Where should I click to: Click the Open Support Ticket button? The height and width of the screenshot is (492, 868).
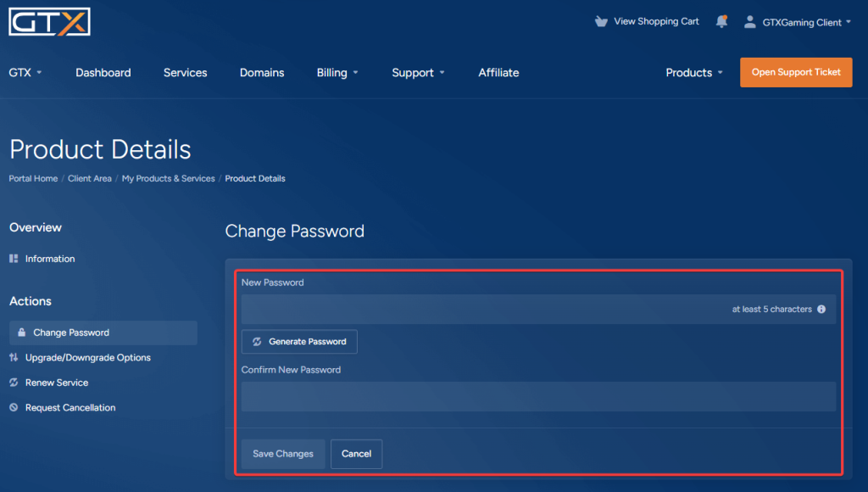tap(796, 72)
